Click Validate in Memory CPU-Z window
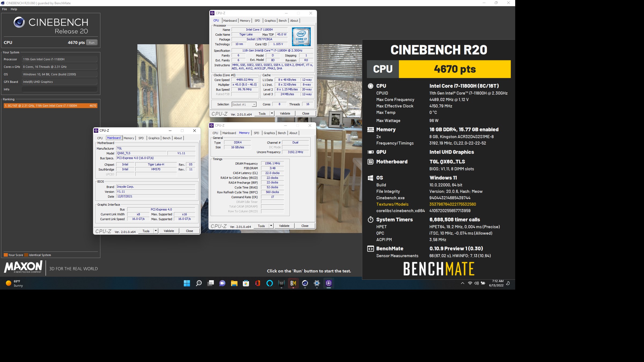 284,226
